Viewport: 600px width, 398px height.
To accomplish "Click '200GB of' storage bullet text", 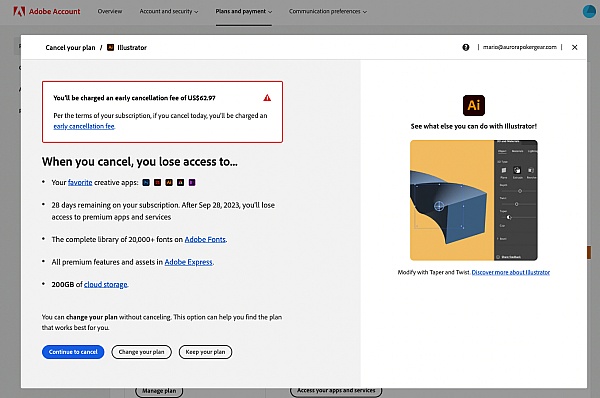I will click(67, 284).
